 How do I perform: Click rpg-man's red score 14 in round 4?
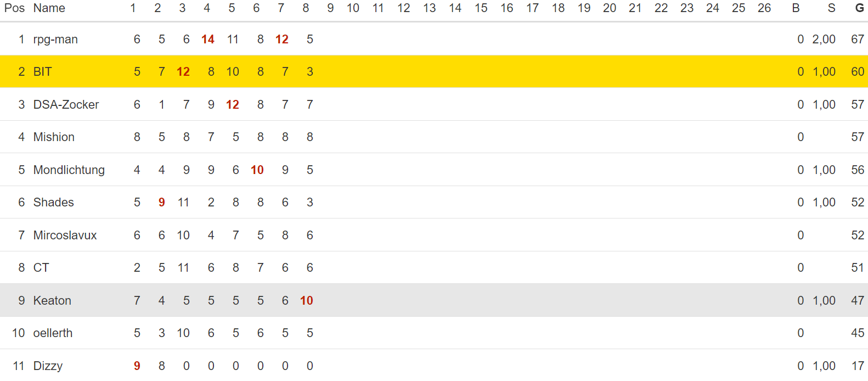(208, 39)
